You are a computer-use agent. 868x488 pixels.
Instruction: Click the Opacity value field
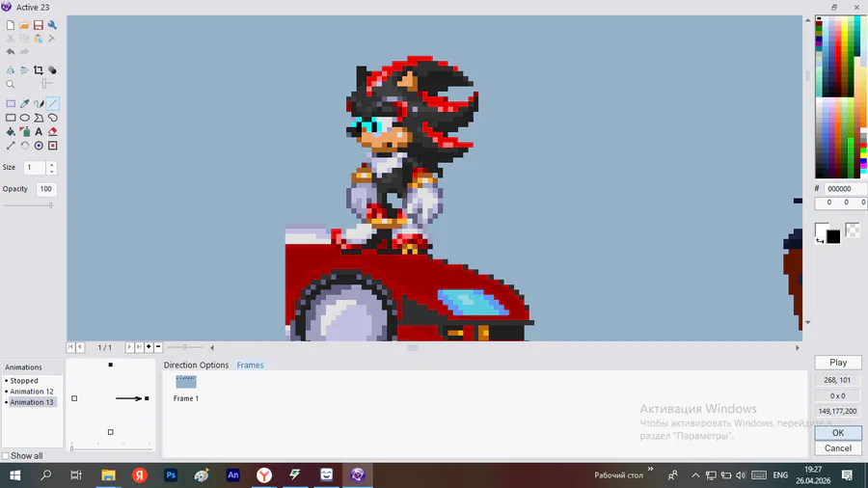coord(46,189)
